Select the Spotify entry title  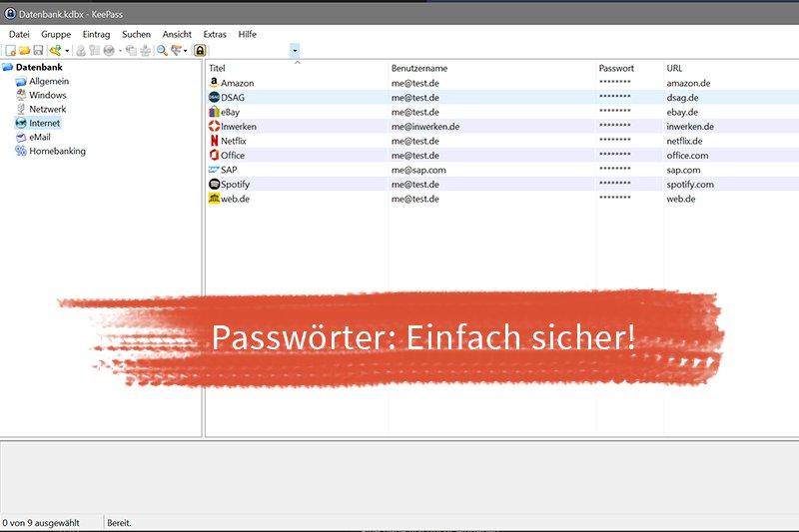point(235,185)
